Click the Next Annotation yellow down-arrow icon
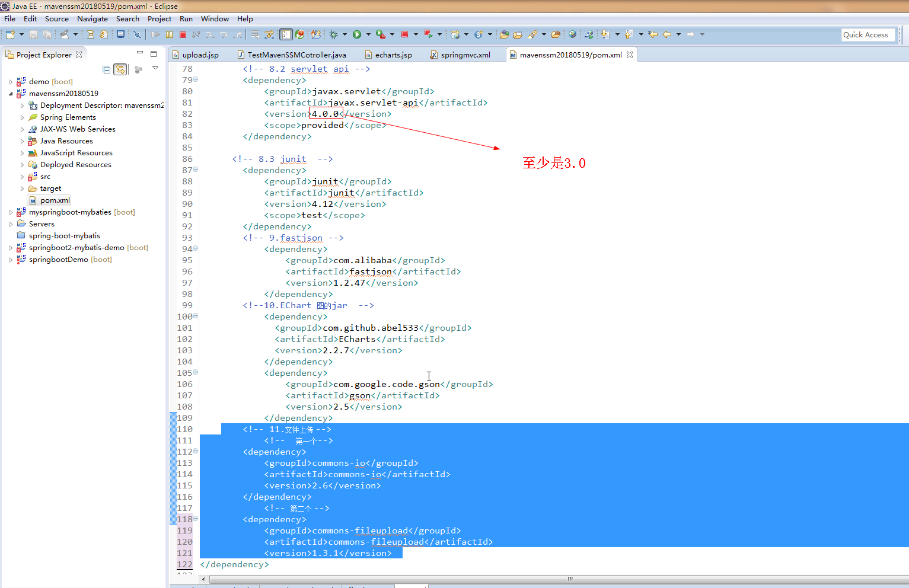Image resolution: width=909 pixels, height=588 pixels. coord(605,34)
